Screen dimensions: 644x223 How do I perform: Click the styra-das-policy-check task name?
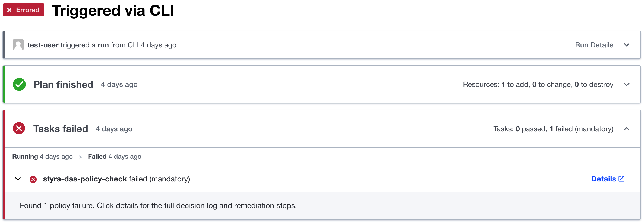click(x=85, y=179)
